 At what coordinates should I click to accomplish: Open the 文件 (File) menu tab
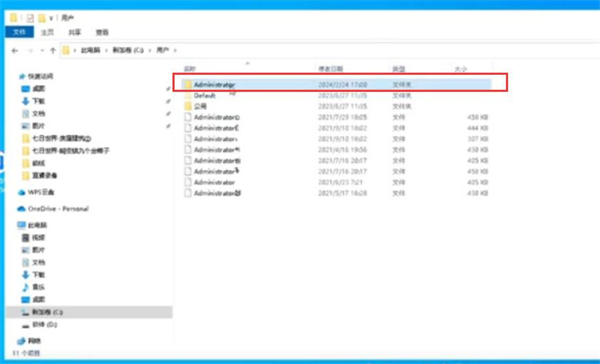pyautogui.click(x=19, y=32)
